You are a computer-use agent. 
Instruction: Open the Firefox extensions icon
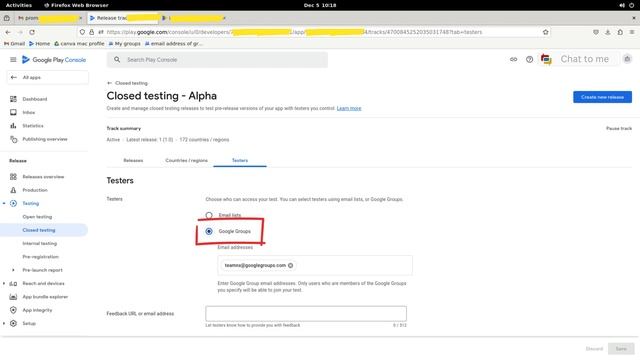tap(620, 32)
